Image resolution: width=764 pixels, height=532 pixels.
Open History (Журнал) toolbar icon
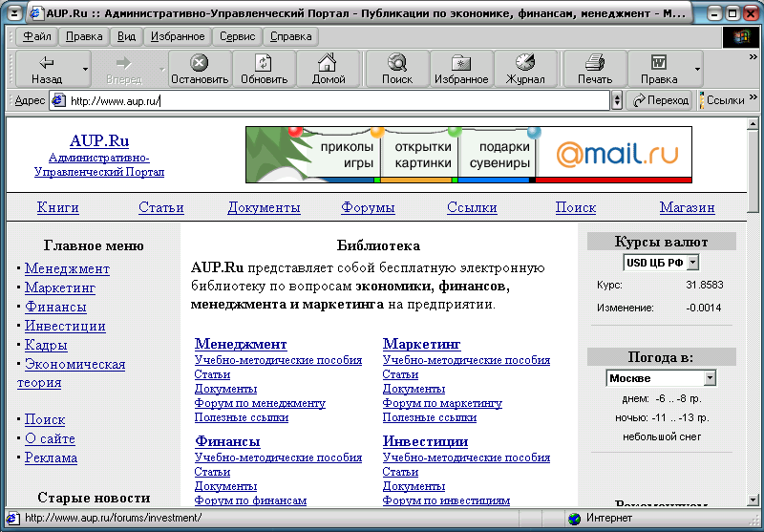coord(525,69)
